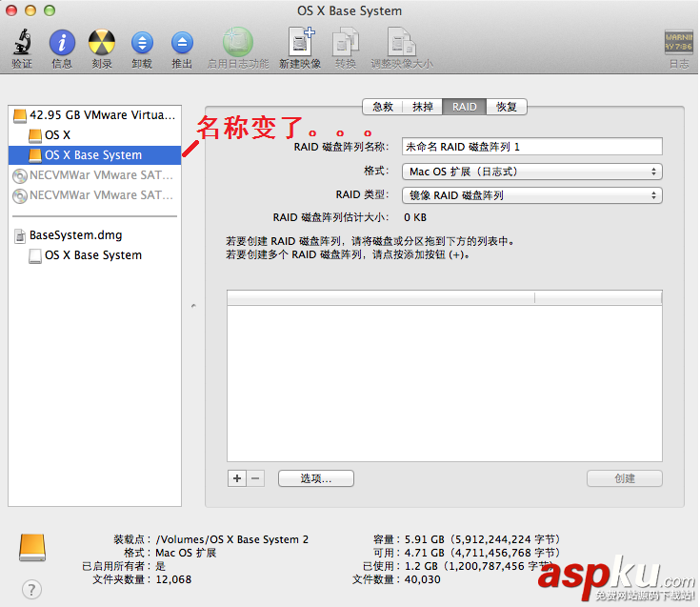Click the used value 1.2 GB
700x607 pixels.
coord(421,566)
